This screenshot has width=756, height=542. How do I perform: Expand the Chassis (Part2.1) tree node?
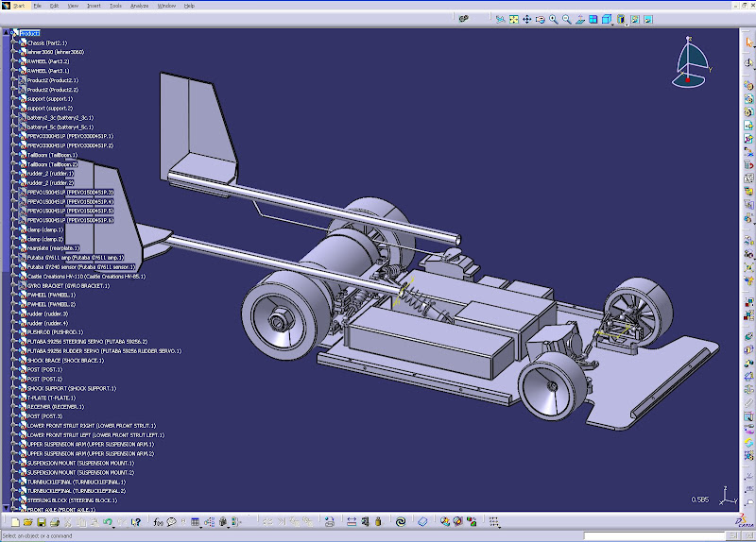[14, 42]
